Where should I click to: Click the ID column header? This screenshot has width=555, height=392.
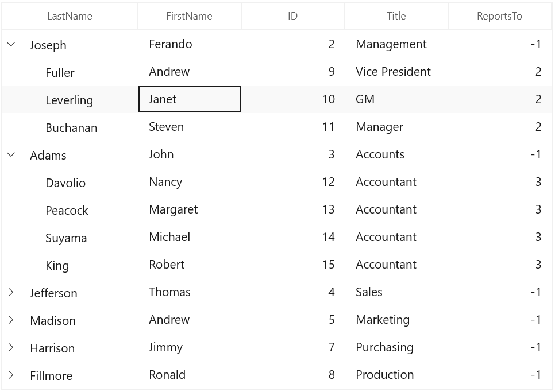point(292,16)
